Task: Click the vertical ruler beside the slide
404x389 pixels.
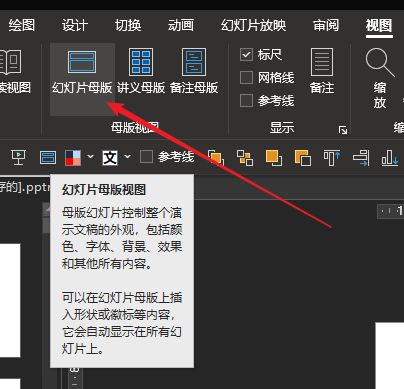Action: 75,378
